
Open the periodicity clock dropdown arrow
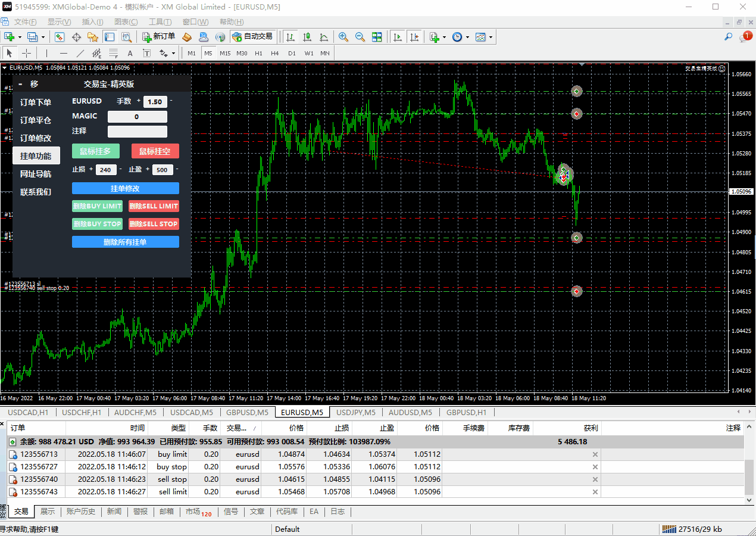pyautogui.click(x=467, y=37)
